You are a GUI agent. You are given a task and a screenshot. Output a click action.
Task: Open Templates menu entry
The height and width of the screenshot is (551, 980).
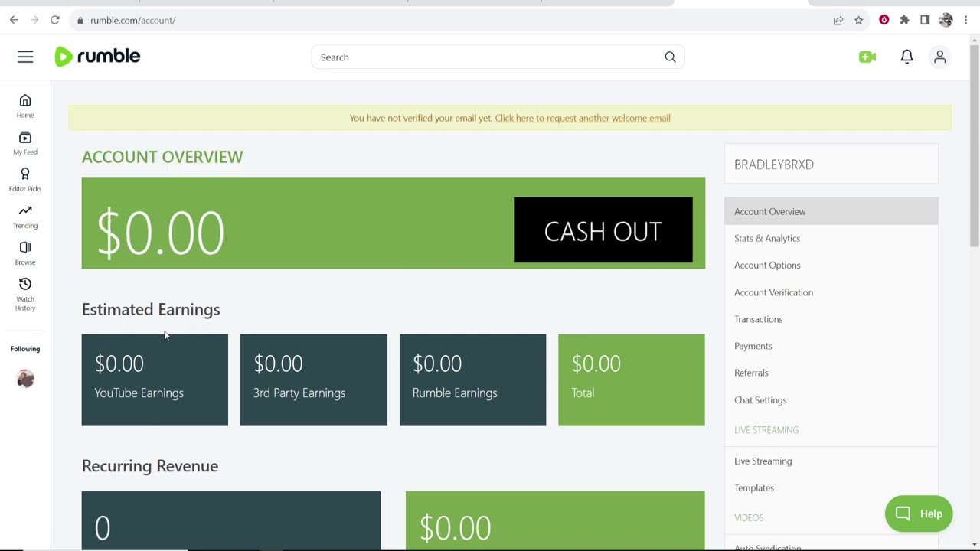[831, 487]
